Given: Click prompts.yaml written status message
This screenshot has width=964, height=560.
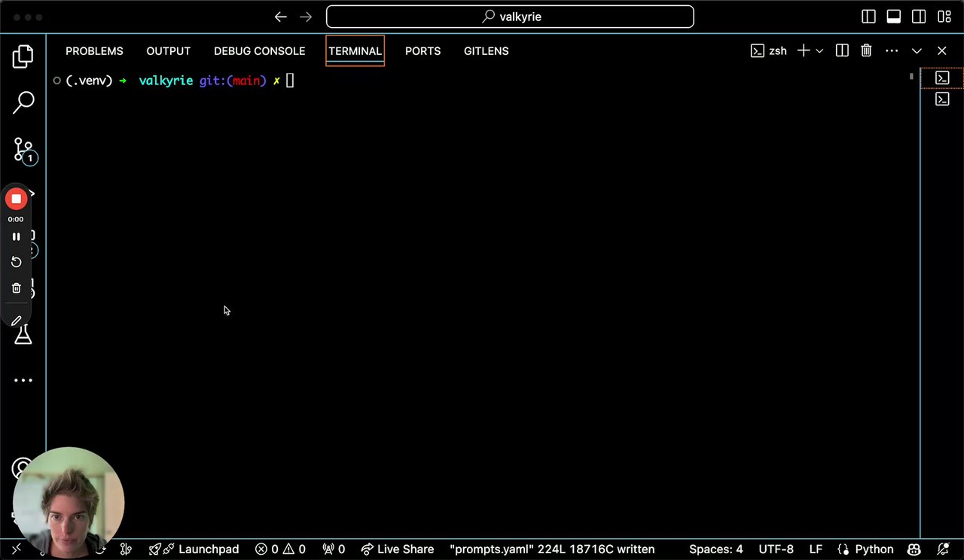Looking at the screenshot, I should 552,549.
